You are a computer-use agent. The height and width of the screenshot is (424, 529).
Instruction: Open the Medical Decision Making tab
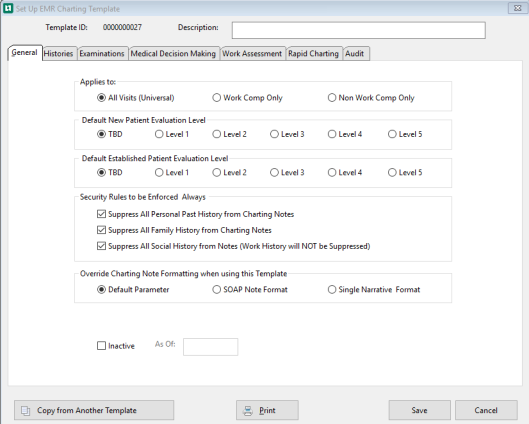point(173,54)
